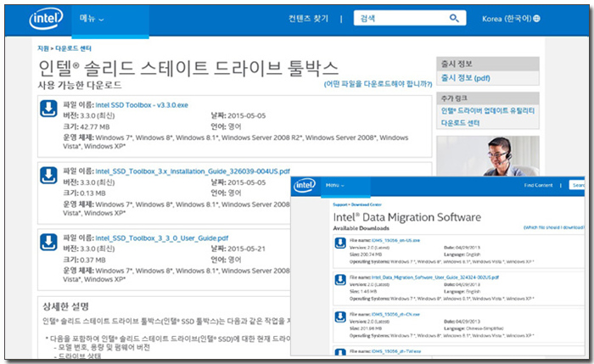Click download icon for IDMS_15056_en-US.exe
Image resolution: width=594 pixels, height=364 pixels.
coord(340,243)
